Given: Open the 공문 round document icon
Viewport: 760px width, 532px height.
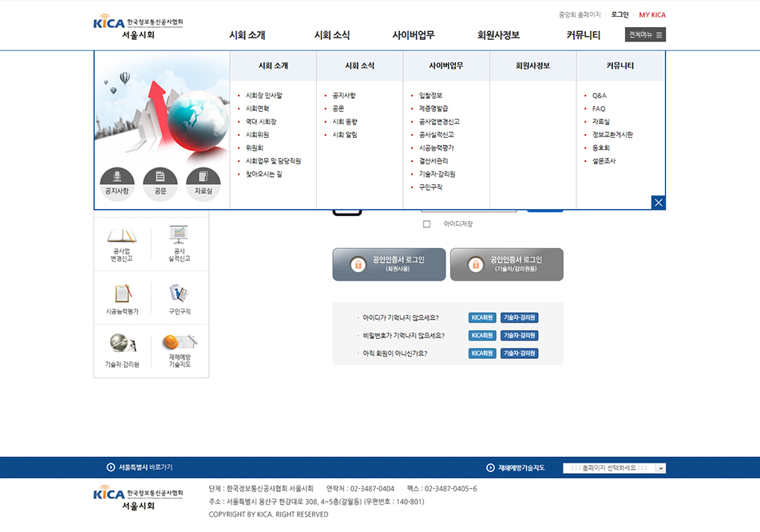Looking at the screenshot, I should pos(160,183).
